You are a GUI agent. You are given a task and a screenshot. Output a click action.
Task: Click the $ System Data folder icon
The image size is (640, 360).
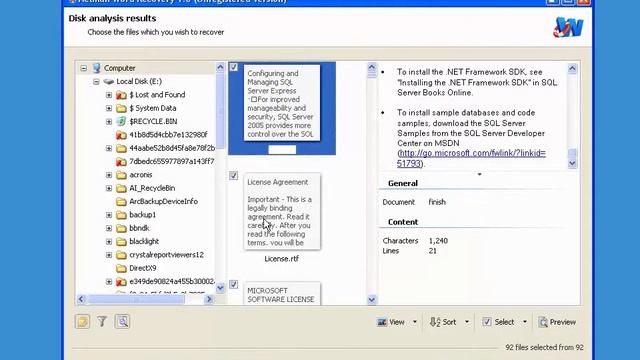[x=121, y=108]
